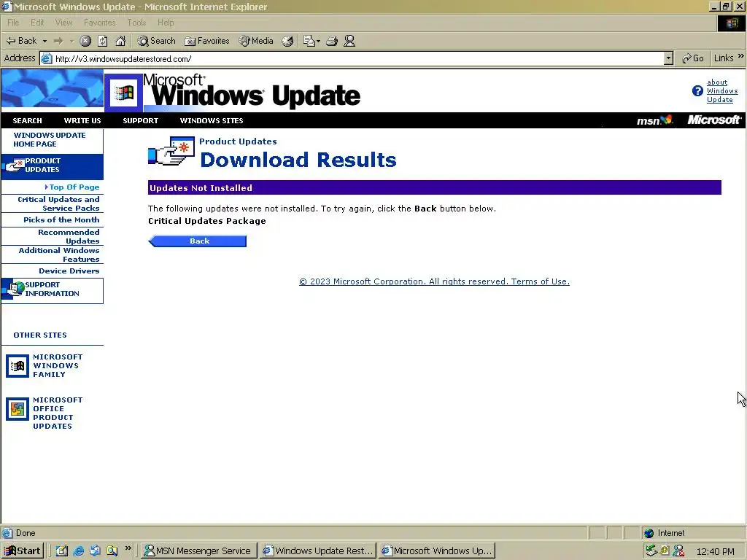Image resolution: width=747 pixels, height=560 pixels.
Task: Click the third Quick Launch icon
Action: [96, 551]
